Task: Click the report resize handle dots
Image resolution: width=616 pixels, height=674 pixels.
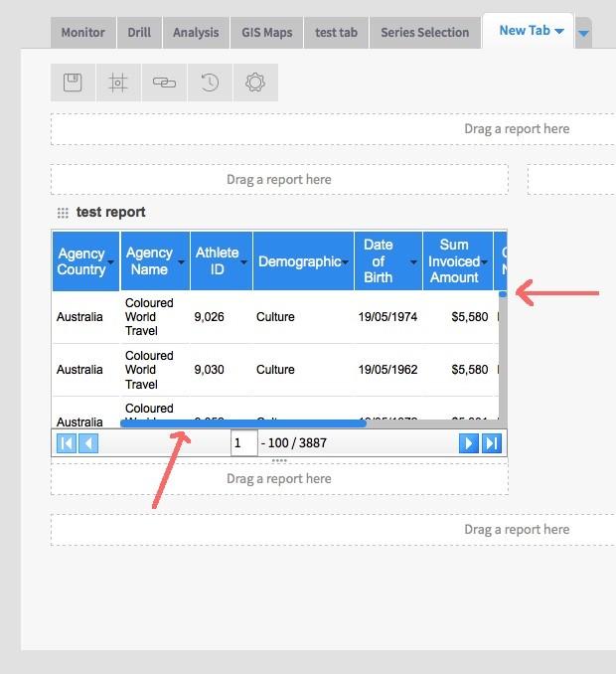Action: coord(279,460)
